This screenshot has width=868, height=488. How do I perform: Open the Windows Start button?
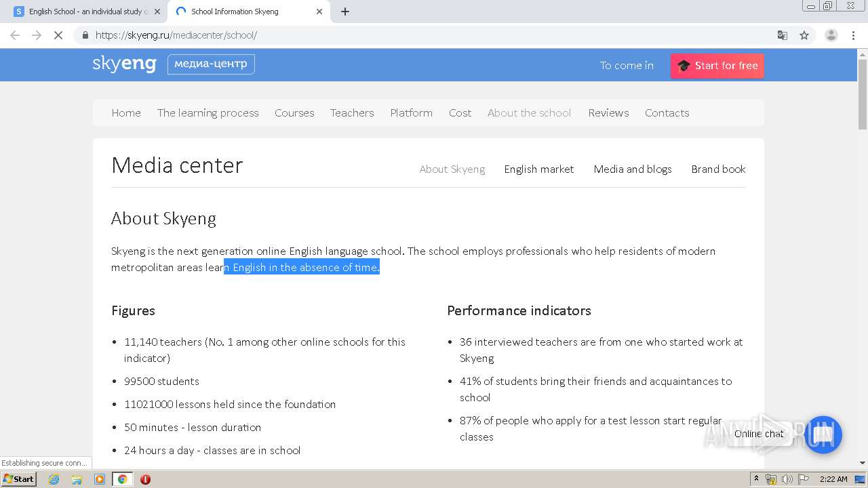pos(18,479)
